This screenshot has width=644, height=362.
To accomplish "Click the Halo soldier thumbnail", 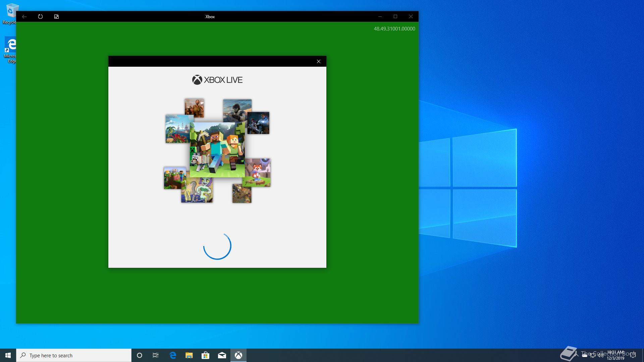I will [x=237, y=110].
